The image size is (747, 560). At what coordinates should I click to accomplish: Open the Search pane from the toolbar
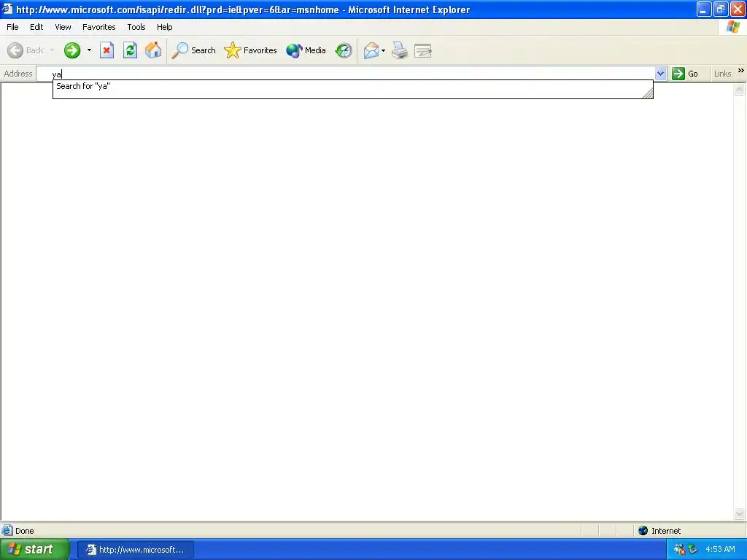pyautogui.click(x=193, y=50)
